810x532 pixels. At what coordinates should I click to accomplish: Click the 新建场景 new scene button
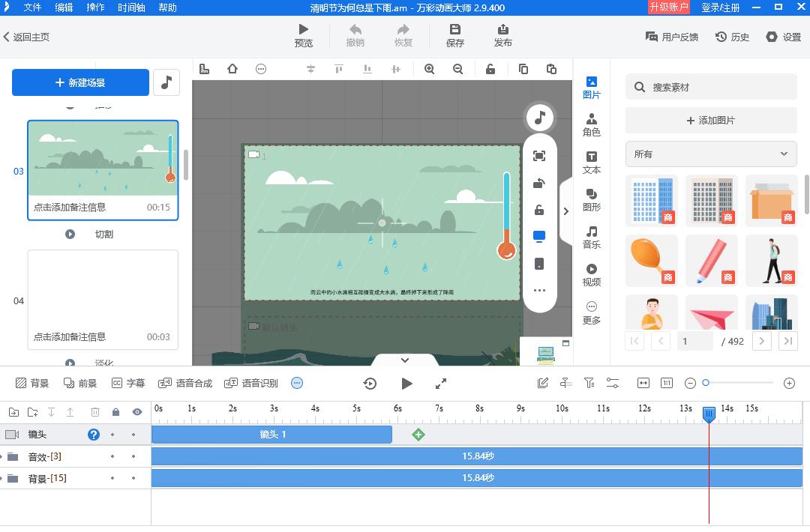tap(79, 82)
